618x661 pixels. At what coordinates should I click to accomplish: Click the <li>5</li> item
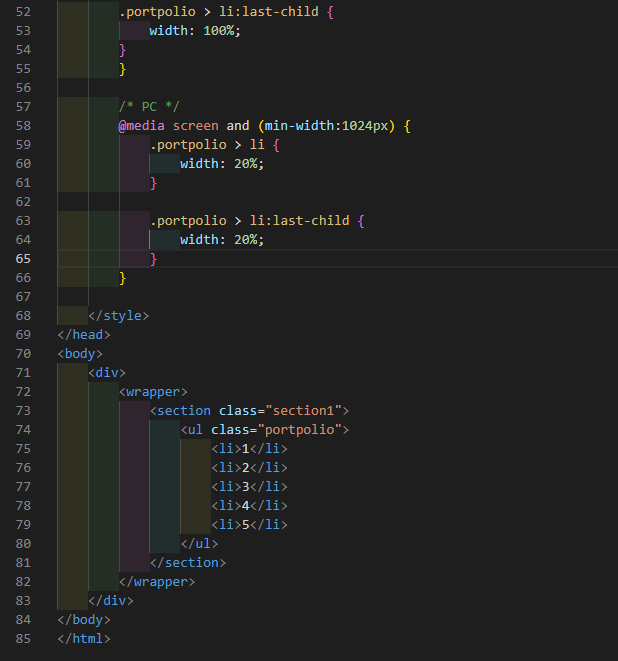pyautogui.click(x=250, y=524)
